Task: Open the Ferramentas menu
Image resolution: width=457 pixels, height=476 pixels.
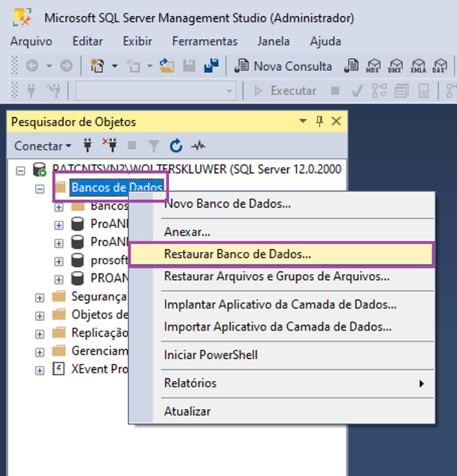Action: pos(205,41)
